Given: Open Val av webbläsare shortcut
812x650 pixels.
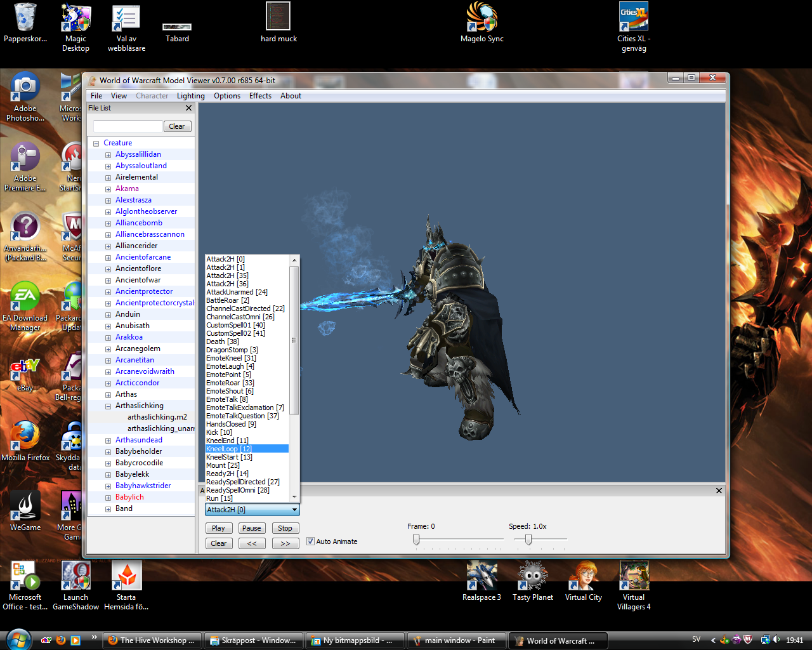Looking at the screenshot, I should coord(126,27).
